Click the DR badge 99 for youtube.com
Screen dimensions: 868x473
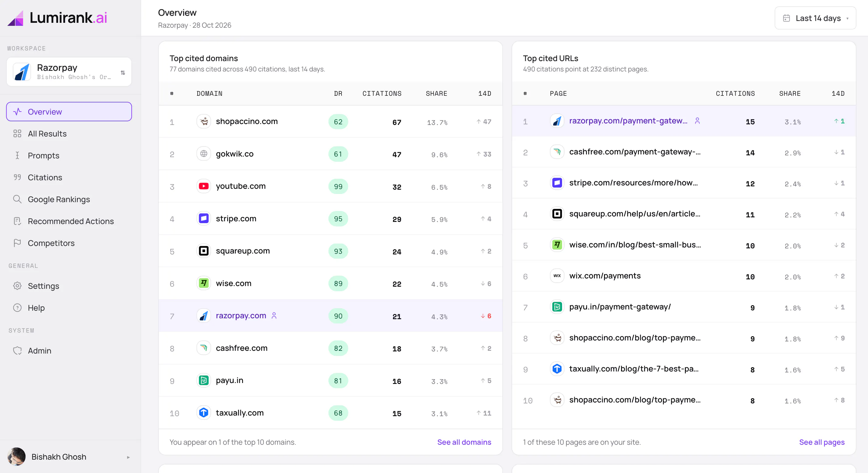338,187
